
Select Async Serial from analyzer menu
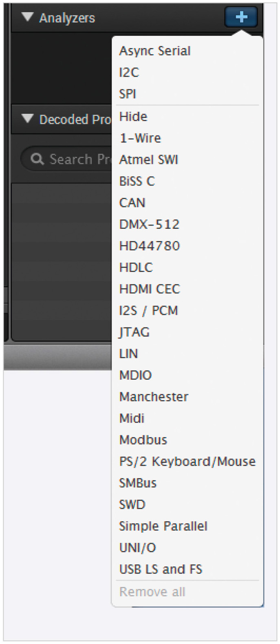(154, 51)
